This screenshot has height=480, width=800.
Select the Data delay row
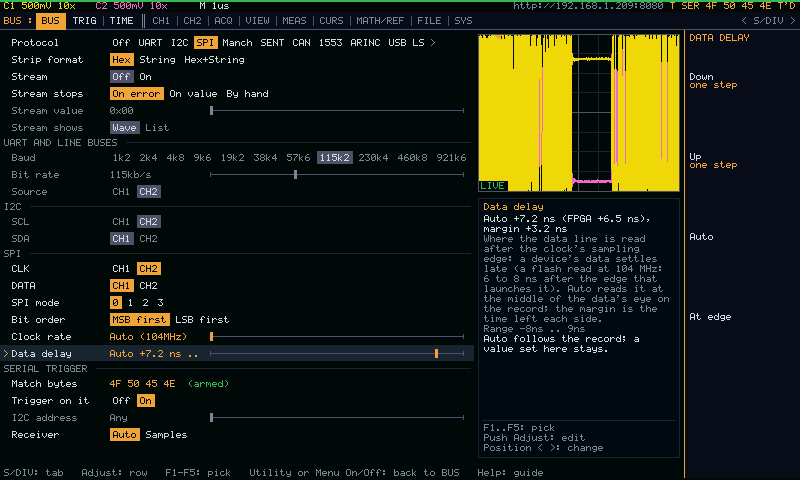click(237, 353)
